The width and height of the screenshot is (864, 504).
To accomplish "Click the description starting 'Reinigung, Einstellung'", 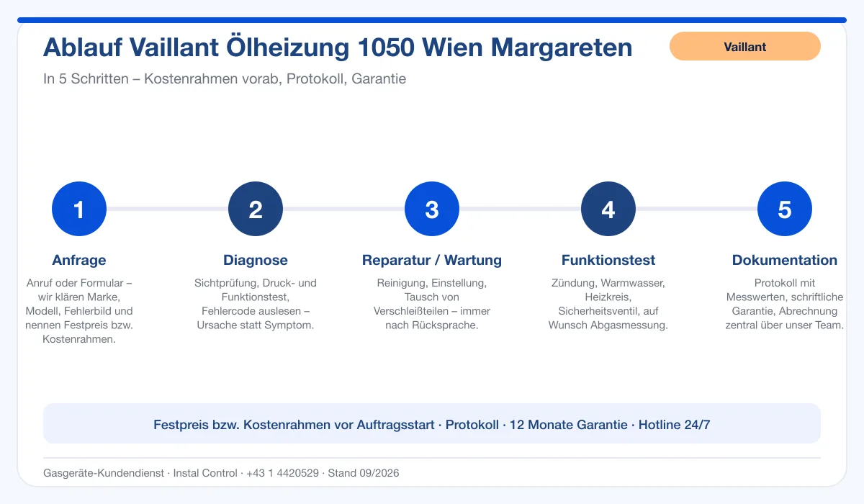I will click(432, 304).
